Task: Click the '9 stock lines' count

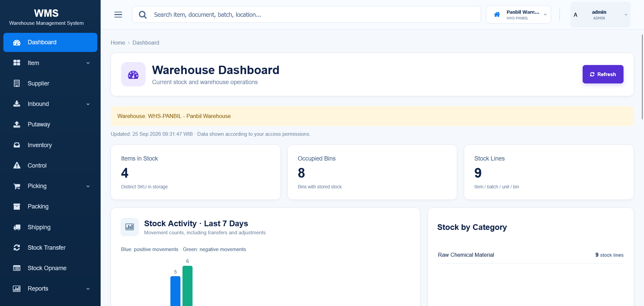Action: [x=609, y=255]
